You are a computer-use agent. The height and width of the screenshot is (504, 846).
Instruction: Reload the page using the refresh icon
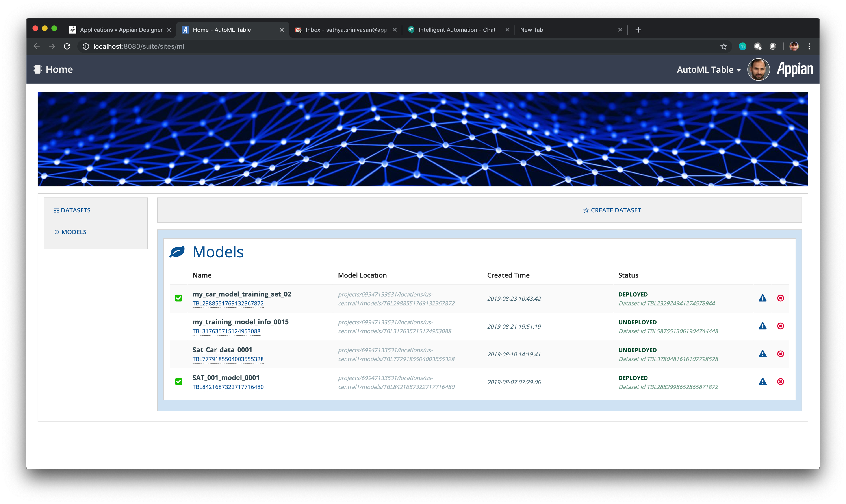[67, 46]
